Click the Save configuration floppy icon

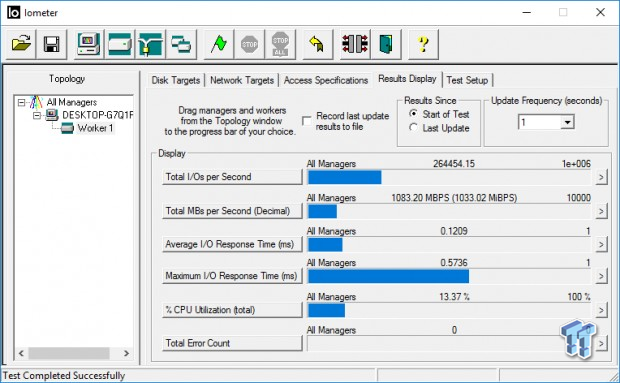tap(52, 44)
